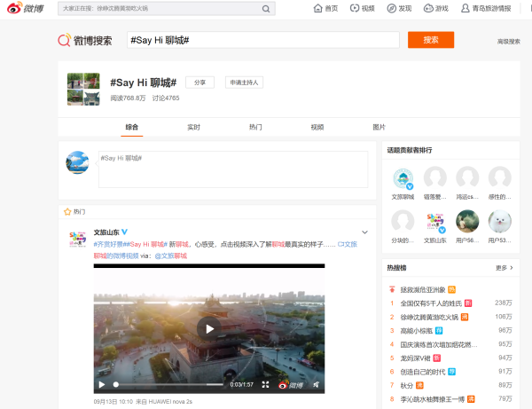The height and width of the screenshot is (409, 532).
Task: Open 文旅聊城 contributor avatar
Action: click(x=403, y=177)
